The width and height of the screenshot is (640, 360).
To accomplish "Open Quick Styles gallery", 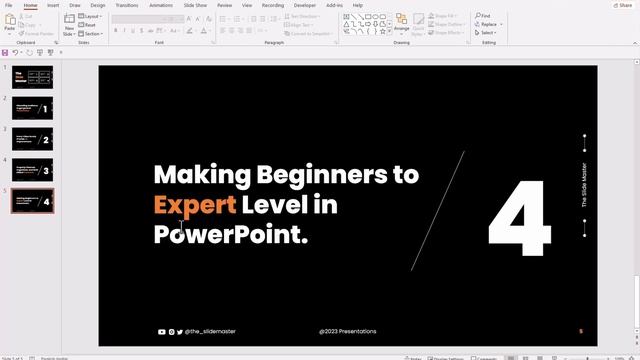I will (418, 24).
